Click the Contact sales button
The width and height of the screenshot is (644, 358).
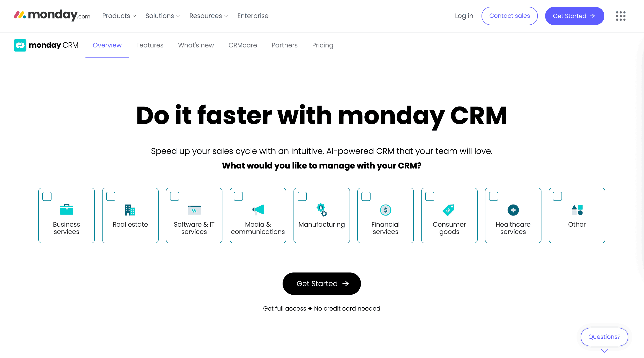coord(510,16)
